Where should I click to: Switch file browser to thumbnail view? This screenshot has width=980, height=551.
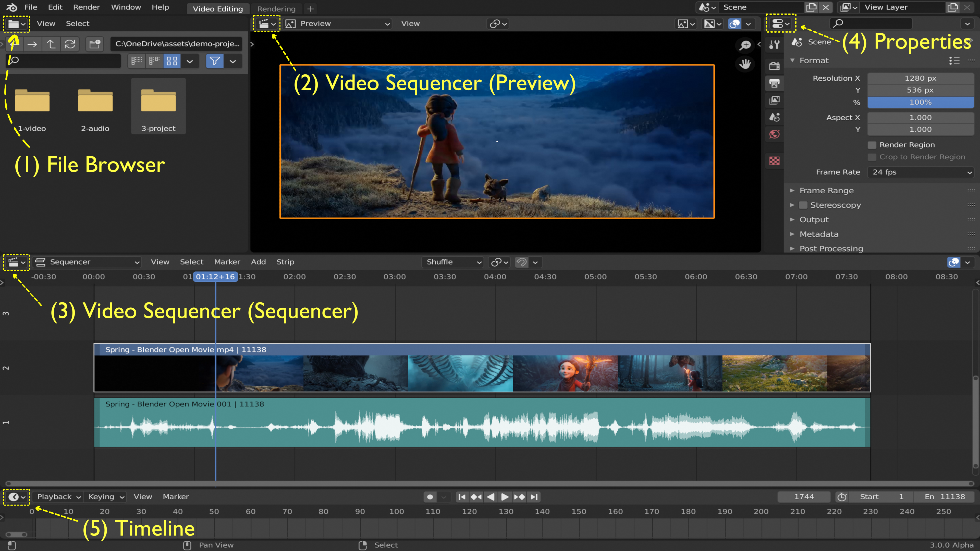tap(172, 61)
